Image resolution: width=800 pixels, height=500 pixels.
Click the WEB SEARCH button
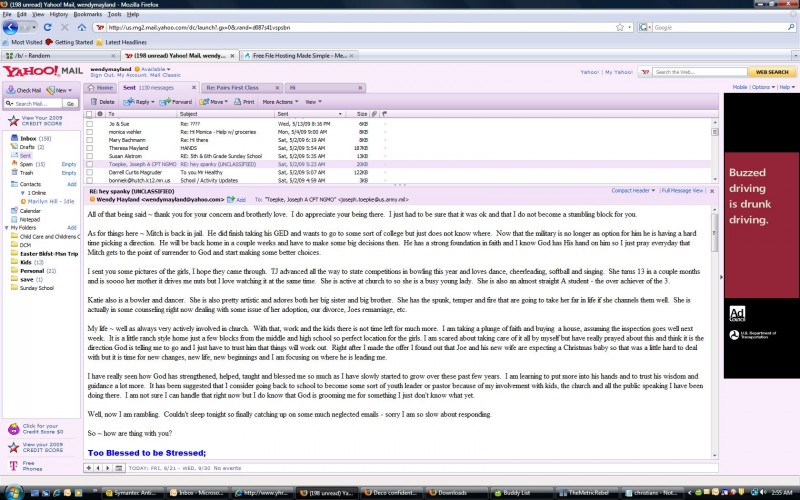coord(771,72)
